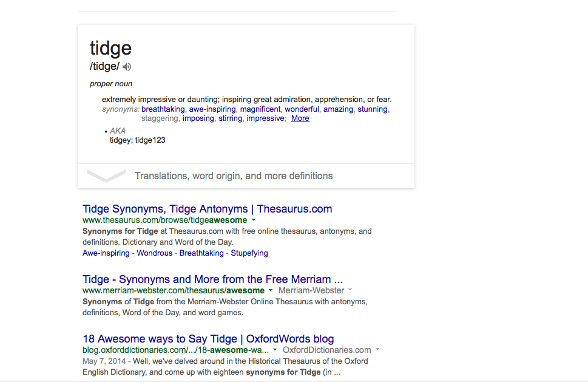Open the wonderful synonym link
This screenshot has width=588, height=382.
click(x=302, y=109)
